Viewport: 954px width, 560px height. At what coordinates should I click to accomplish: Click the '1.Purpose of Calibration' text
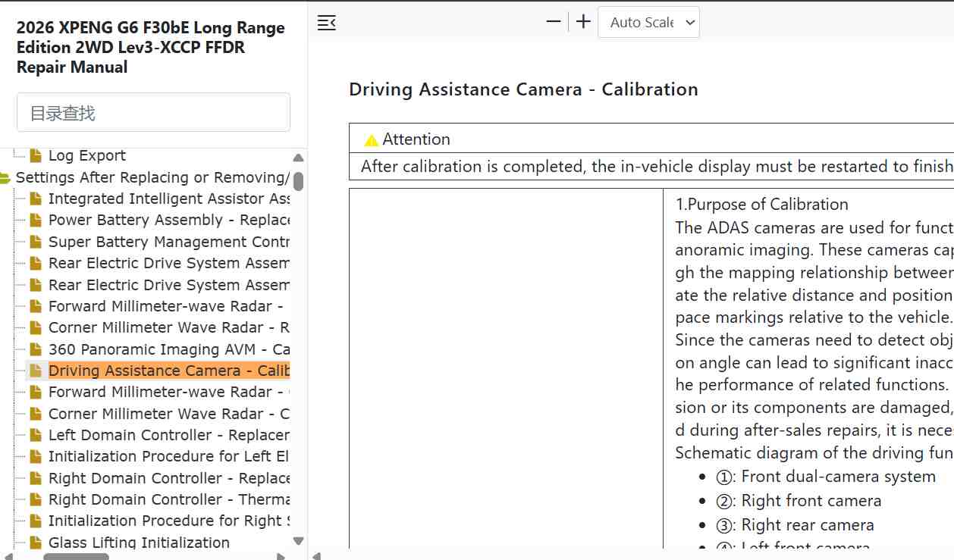point(761,205)
